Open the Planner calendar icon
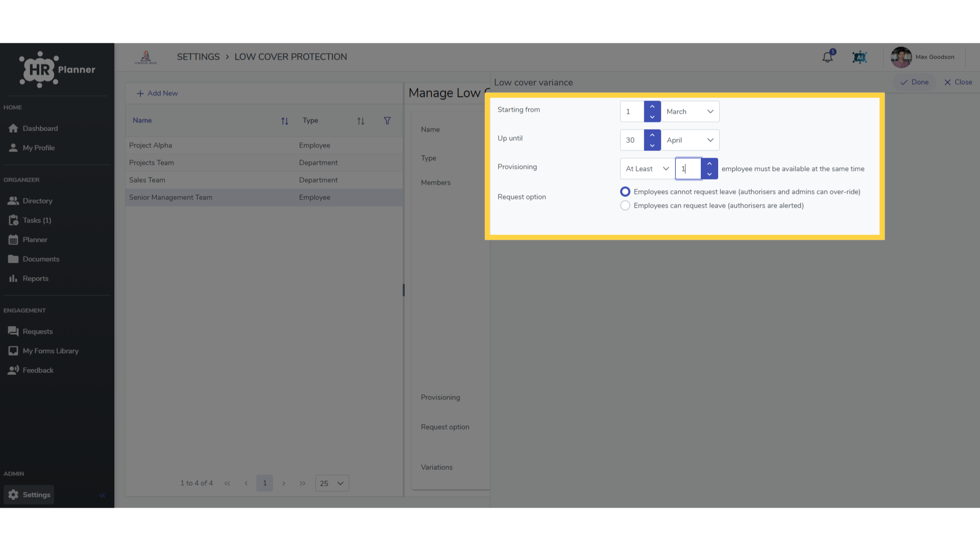 (x=13, y=240)
